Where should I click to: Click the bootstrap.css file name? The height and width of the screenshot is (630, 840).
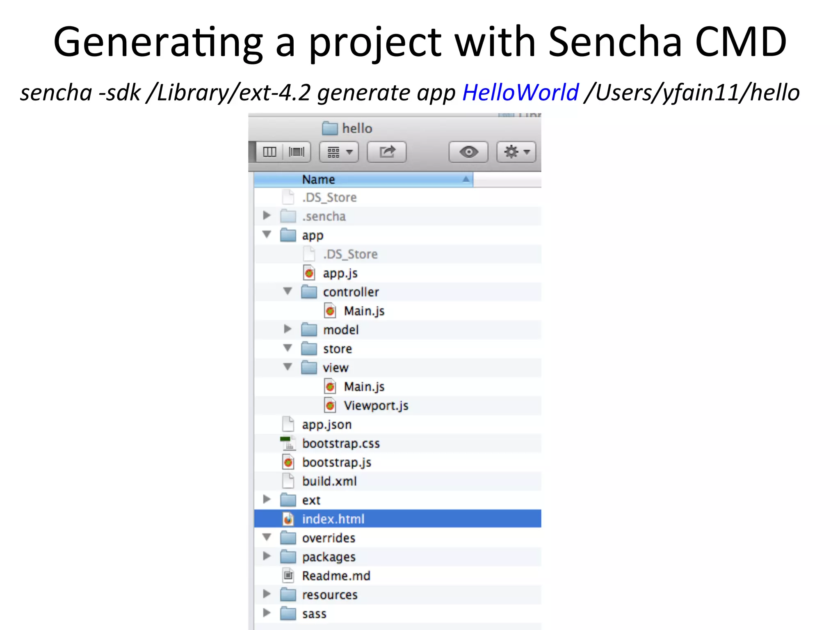[341, 443]
